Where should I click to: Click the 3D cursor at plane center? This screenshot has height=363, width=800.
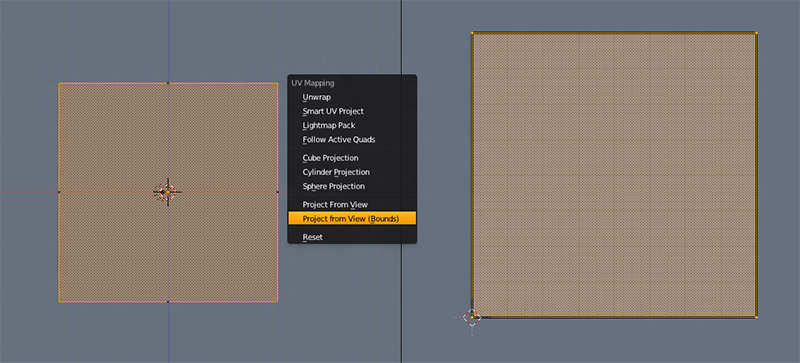(x=168, y=192)
